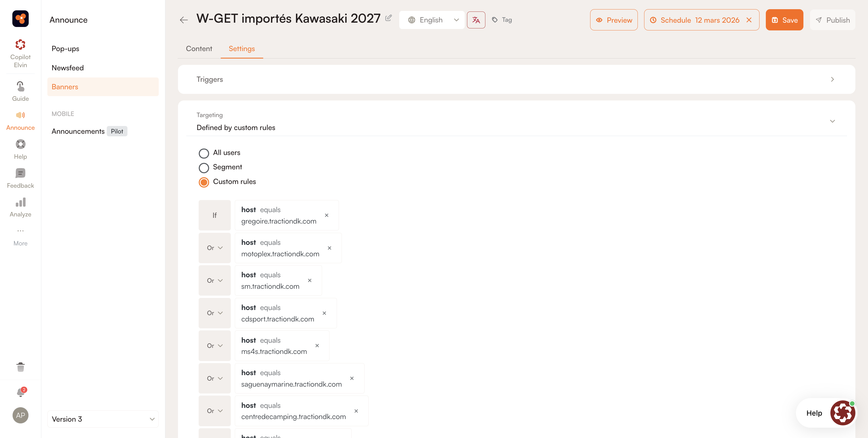Click the If condition block
Viewport: 868px width, 438px height.
tap(214, 215)
